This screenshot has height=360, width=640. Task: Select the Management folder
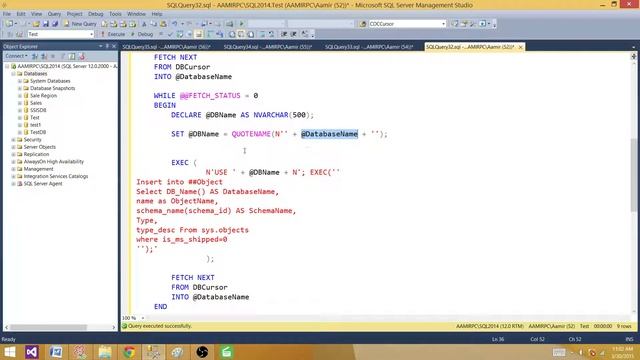[x=38, y=169]
